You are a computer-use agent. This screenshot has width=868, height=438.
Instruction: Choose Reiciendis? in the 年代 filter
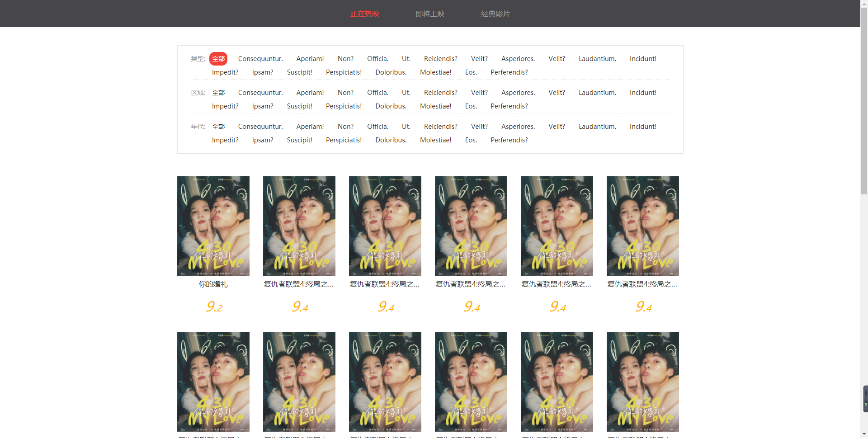[x=441, y=127]
